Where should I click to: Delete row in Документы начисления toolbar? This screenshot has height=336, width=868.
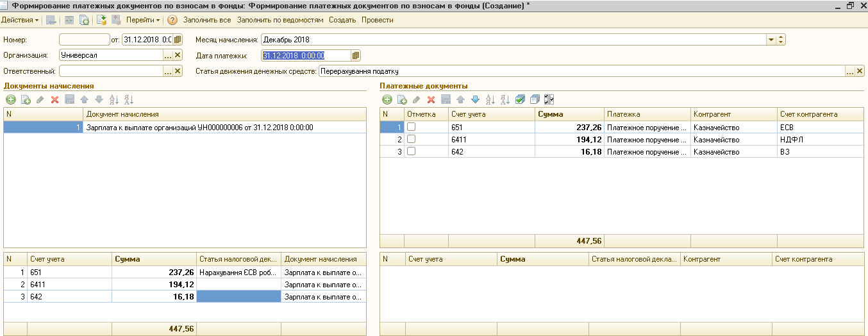click(54, 99)
